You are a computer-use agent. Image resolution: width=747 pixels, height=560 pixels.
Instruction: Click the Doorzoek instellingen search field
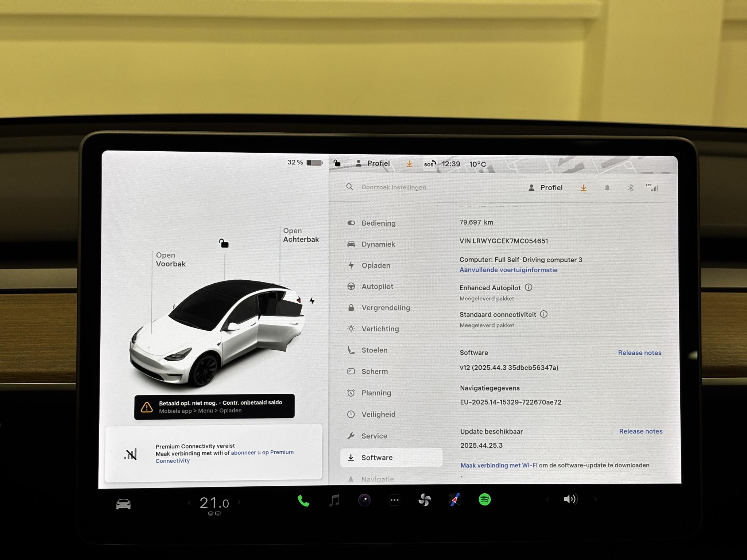(394, 187)
